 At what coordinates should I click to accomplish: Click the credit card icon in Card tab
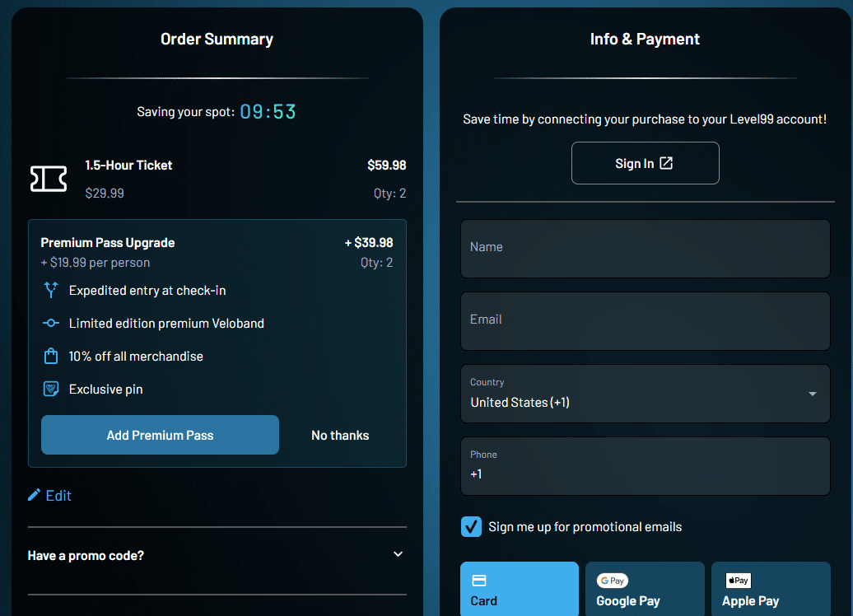479,581
